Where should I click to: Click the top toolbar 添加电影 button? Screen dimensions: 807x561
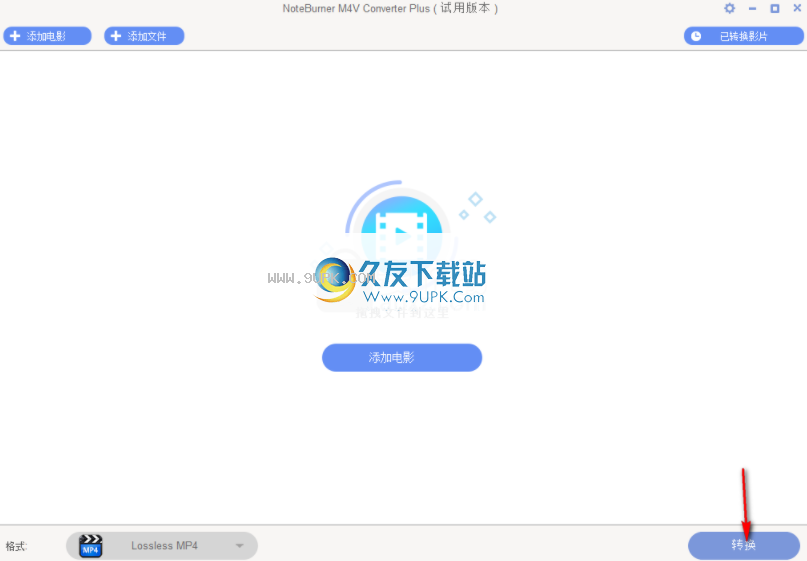tap(47, 36)
